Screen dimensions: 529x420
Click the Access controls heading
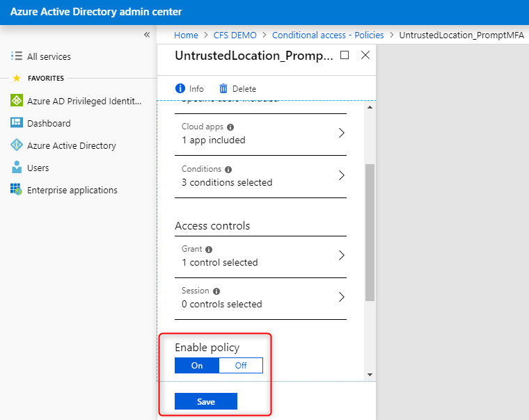(x=212, y=225)
